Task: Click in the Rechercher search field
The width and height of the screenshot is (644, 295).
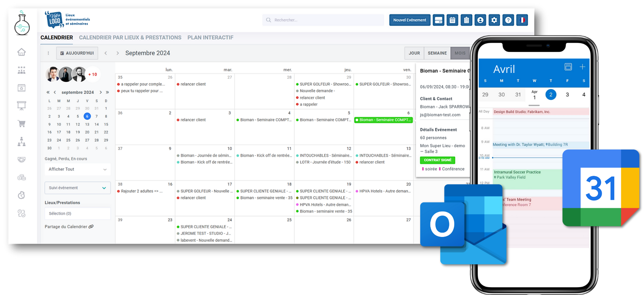Action: 323,20
